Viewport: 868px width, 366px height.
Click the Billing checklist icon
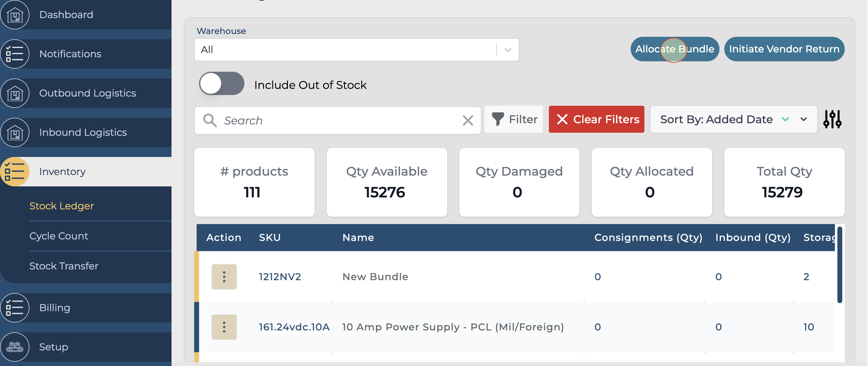coord(15,308)
